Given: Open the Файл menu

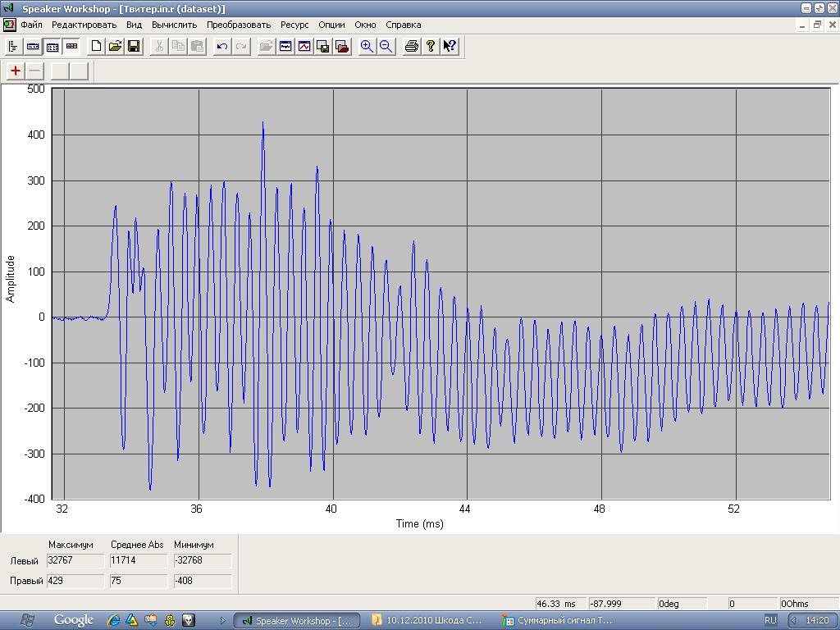Looking at the screenshot, I should pyautogui.click(x=31, y=25).
